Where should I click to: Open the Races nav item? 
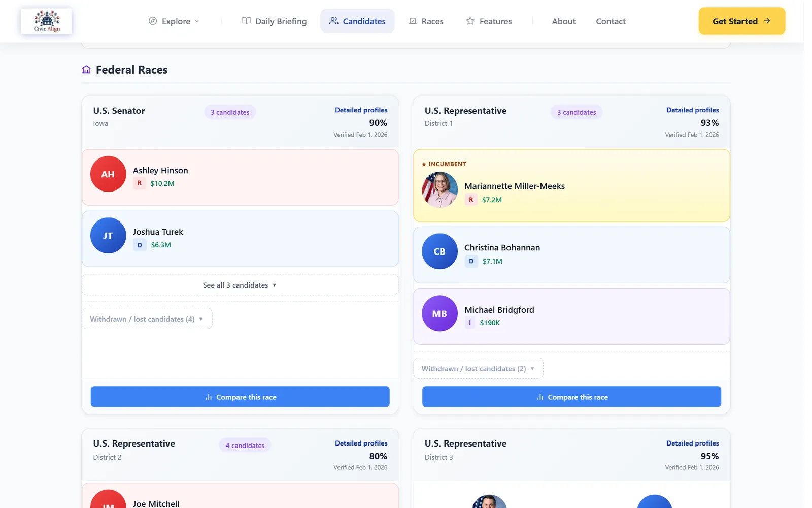(x=426, y=21)
